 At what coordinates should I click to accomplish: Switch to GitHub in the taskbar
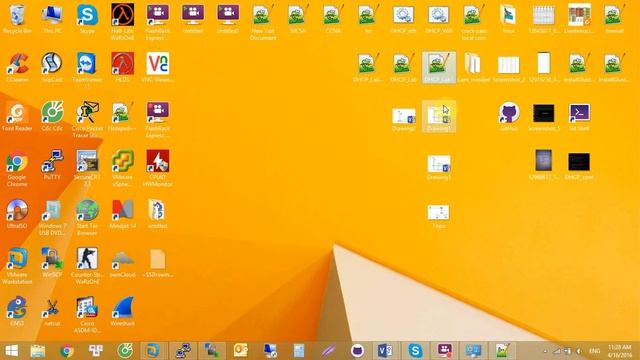[x=358, y=351]
